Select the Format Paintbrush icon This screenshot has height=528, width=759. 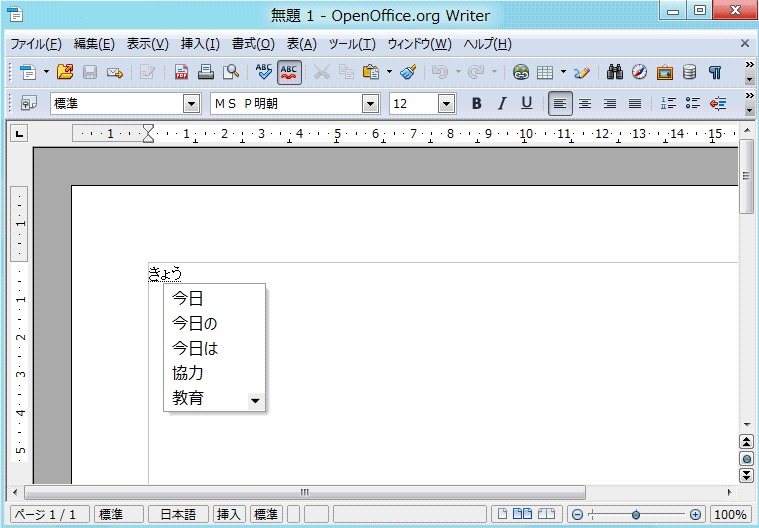tap(408, 73)
